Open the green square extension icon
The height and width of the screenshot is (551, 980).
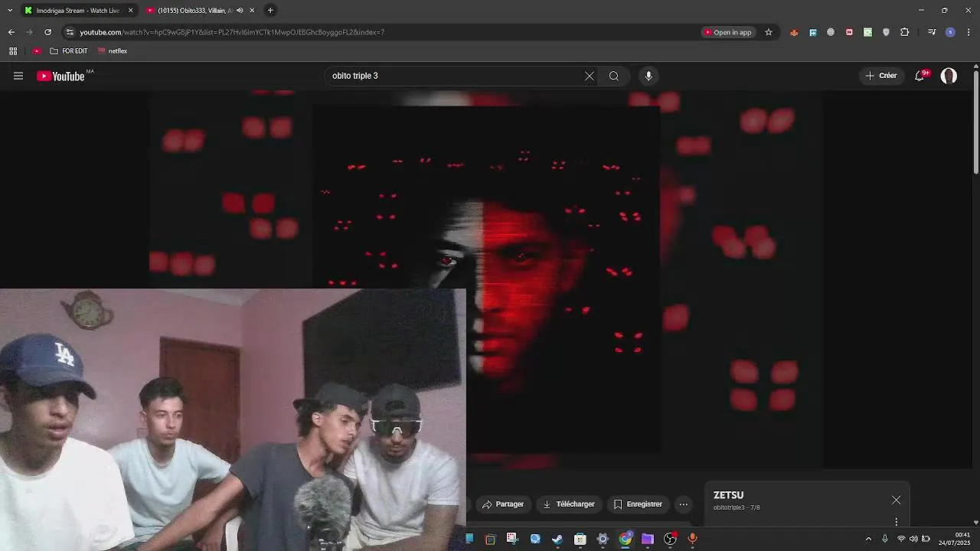(867, 32)
